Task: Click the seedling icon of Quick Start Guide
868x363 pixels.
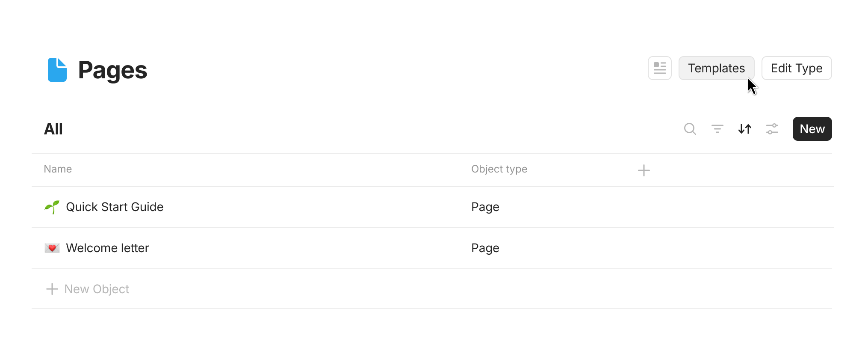Action: tap(52, 207)
